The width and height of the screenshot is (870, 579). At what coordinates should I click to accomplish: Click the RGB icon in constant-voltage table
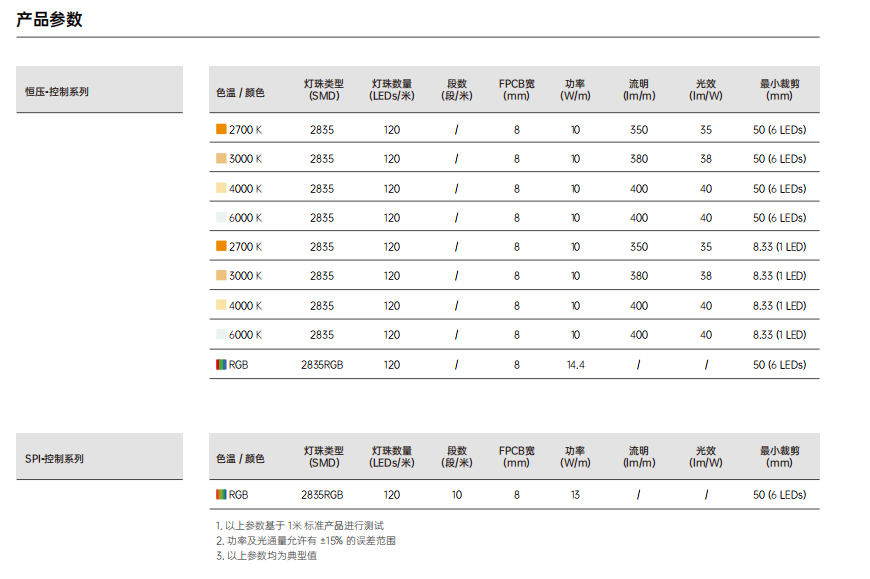click(x=221, y=364)
